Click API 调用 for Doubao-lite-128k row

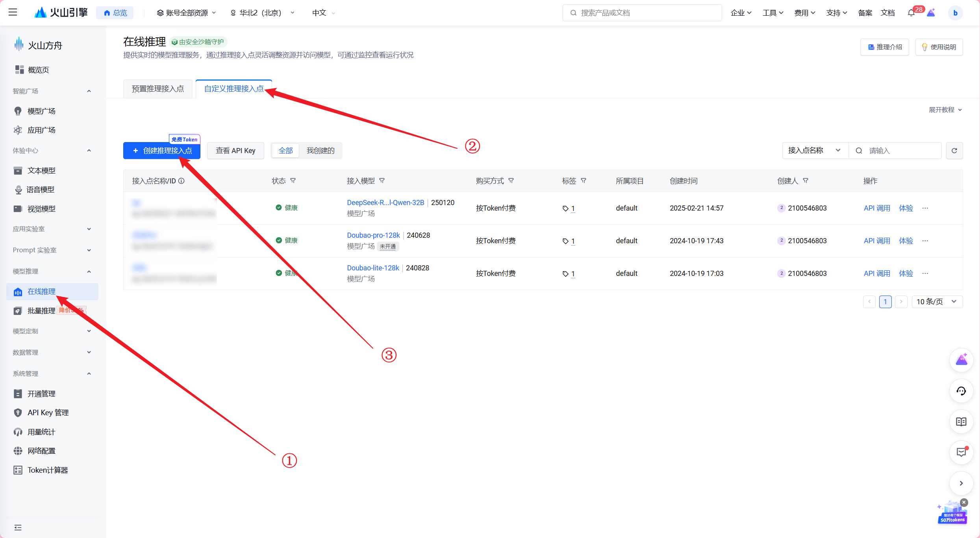[877, 273]
